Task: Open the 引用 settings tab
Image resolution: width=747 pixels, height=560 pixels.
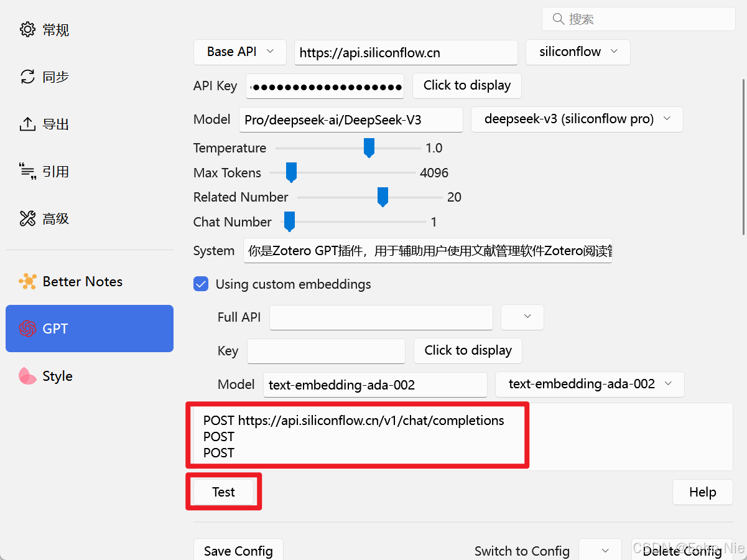Action: [90, 171]
